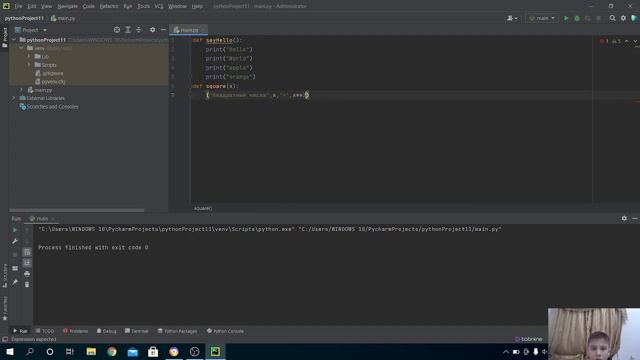
Task: Open run configuration wrench in Run panel
Action: click(15, 241)
